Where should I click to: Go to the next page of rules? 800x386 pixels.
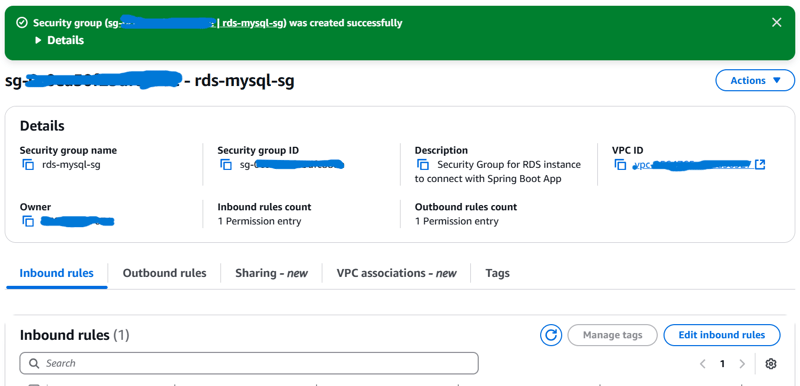[x=742, y=364]
